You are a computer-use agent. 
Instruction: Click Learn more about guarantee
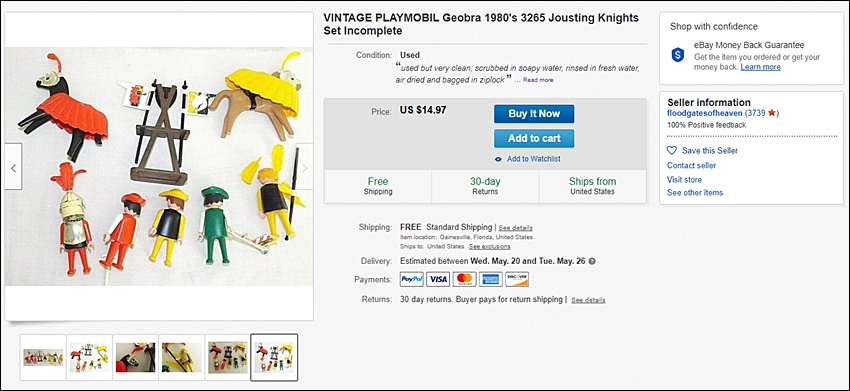pyautogui.click(x=761, y=67)
